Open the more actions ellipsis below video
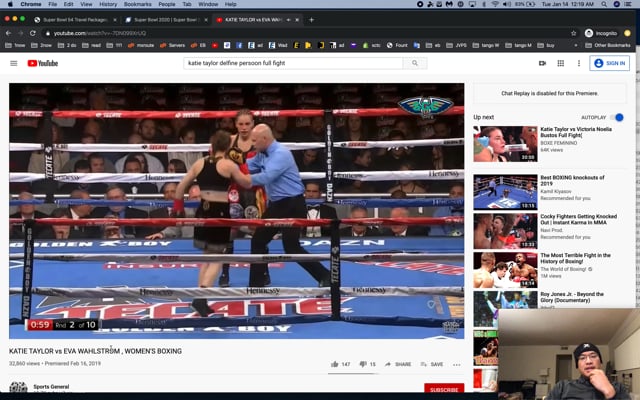640x400 pixels. 457,364
